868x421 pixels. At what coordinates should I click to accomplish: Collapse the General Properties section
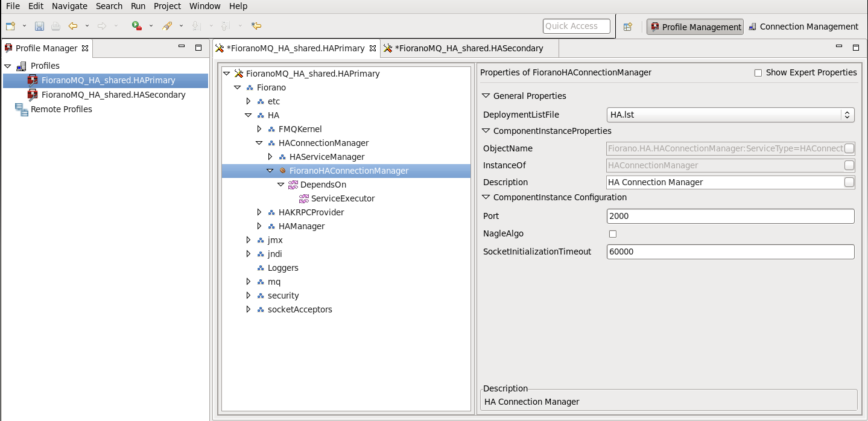pos(486,96)
